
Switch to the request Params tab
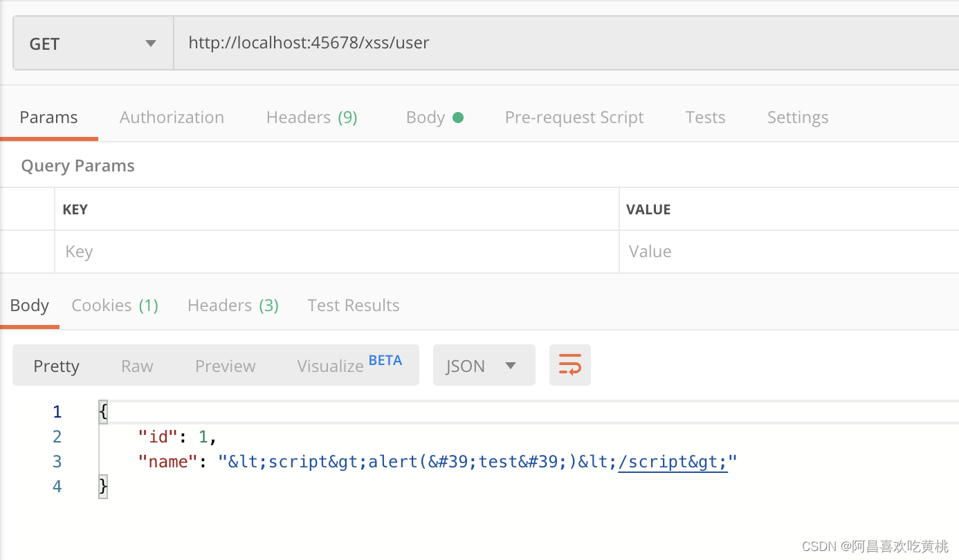(x=48, y=118)
